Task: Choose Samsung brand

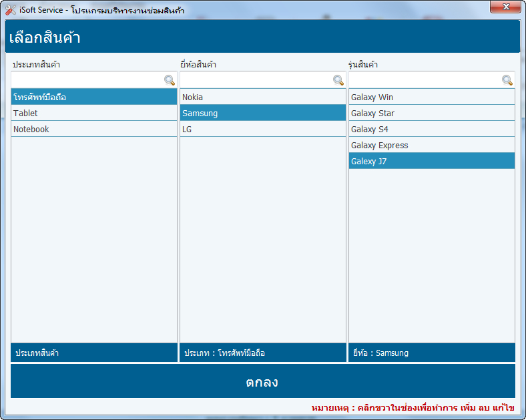Action: [262, 113]
